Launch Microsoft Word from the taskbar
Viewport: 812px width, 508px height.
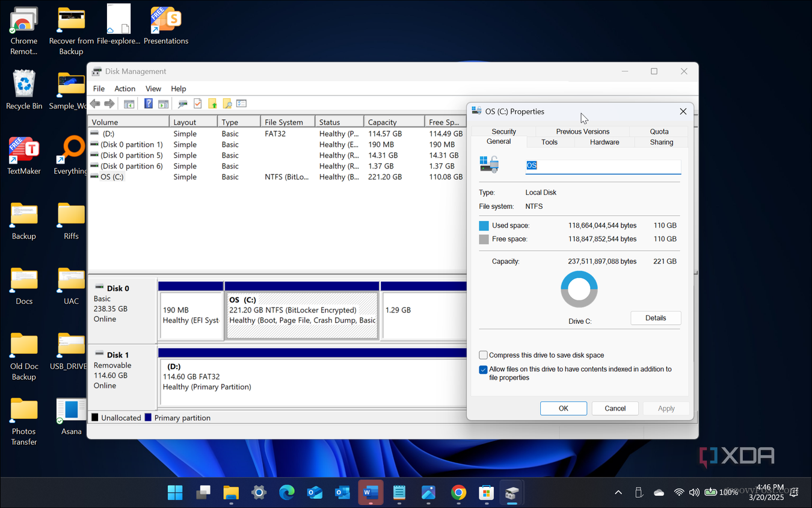click(x=371, y=492)
